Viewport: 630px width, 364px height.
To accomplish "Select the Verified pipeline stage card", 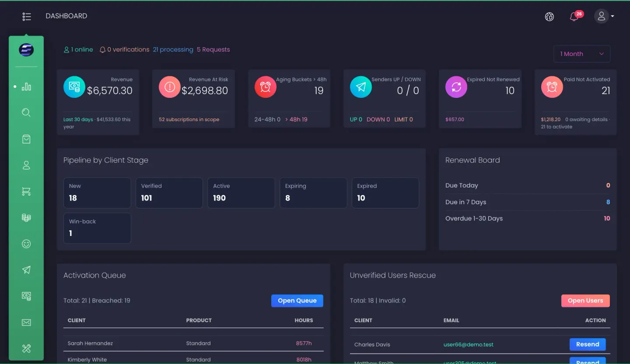I will pos(169,193).
